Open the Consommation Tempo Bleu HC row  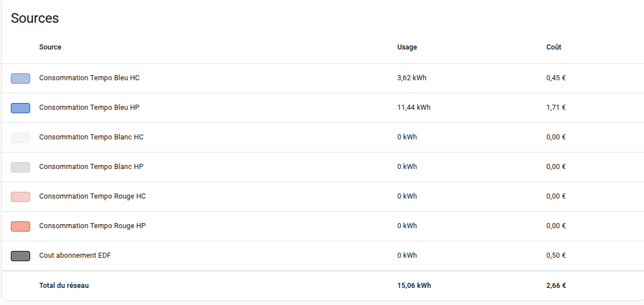89,78
